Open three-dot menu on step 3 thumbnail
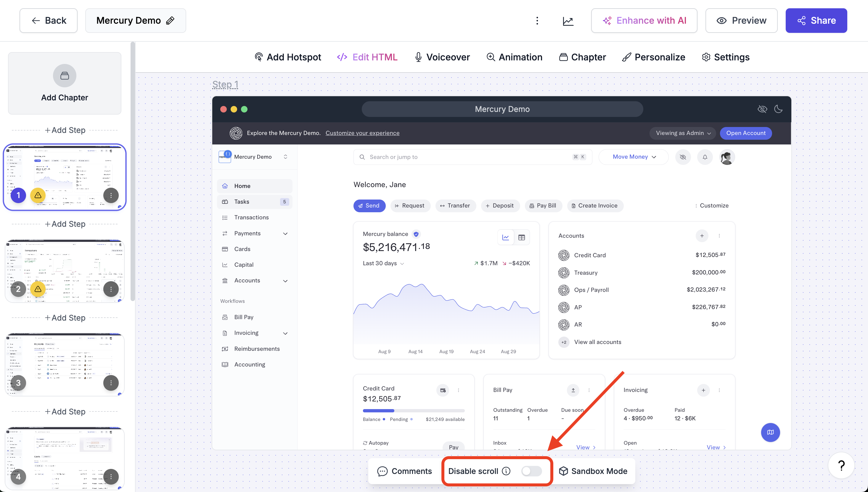Screen dimensions: 868x492 tap(111, 383)
